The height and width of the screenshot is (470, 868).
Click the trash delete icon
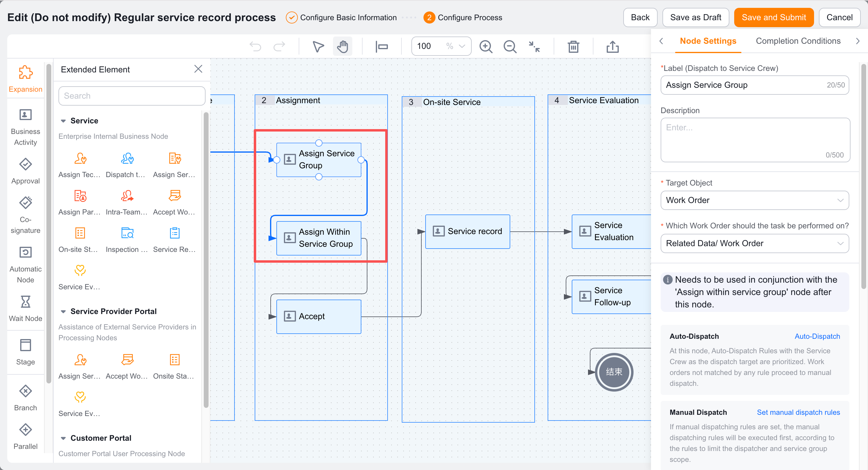point(573,46)
